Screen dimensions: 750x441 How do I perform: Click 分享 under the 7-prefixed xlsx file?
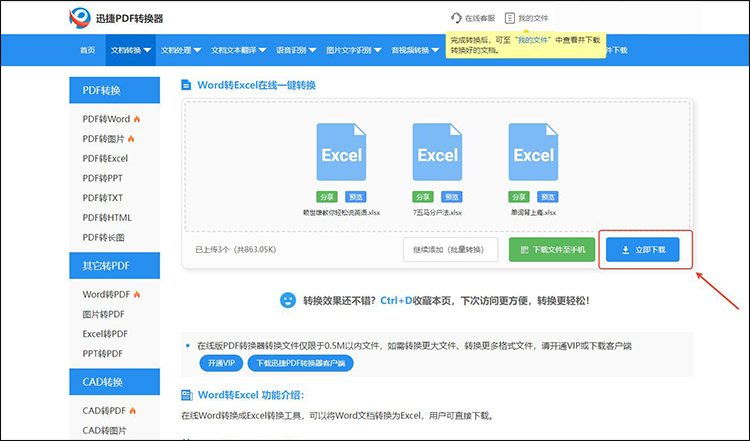pyautogui.click(x=423, y=197)
